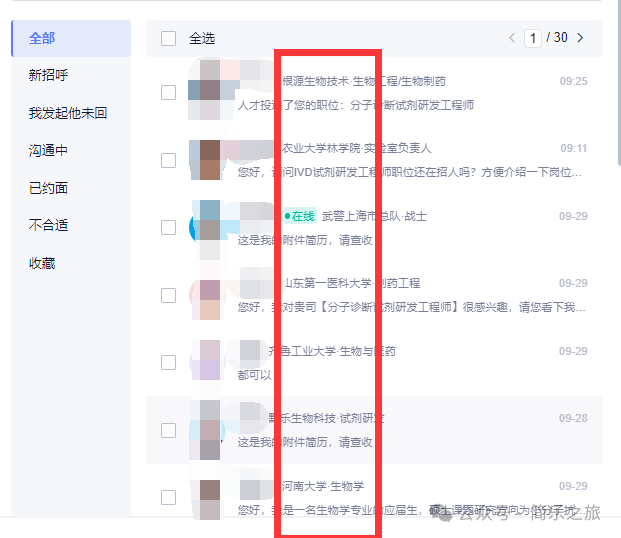Open the 我发起他未回 filter
Screen dimensions: 621x538
pyautogui.click(x=68, y=113)
